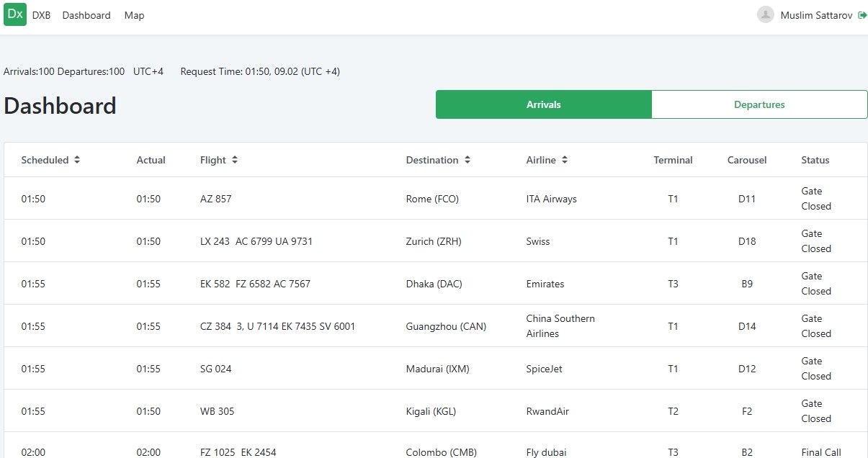
Task: Click carousel D14 cell
Action: click(x=747, y=326)
